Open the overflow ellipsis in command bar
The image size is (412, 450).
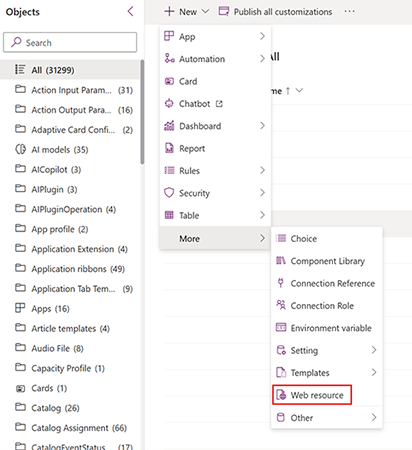[349, 11]
